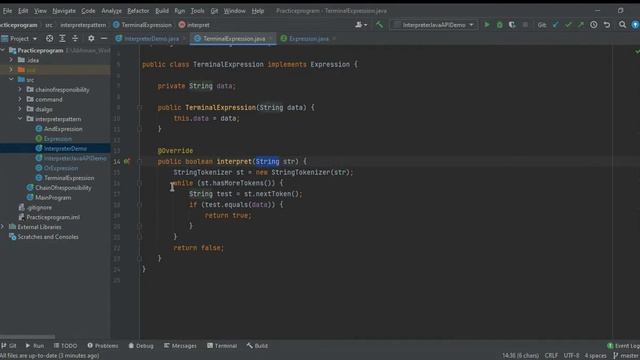Open the Analyze menu

point(111,11)
